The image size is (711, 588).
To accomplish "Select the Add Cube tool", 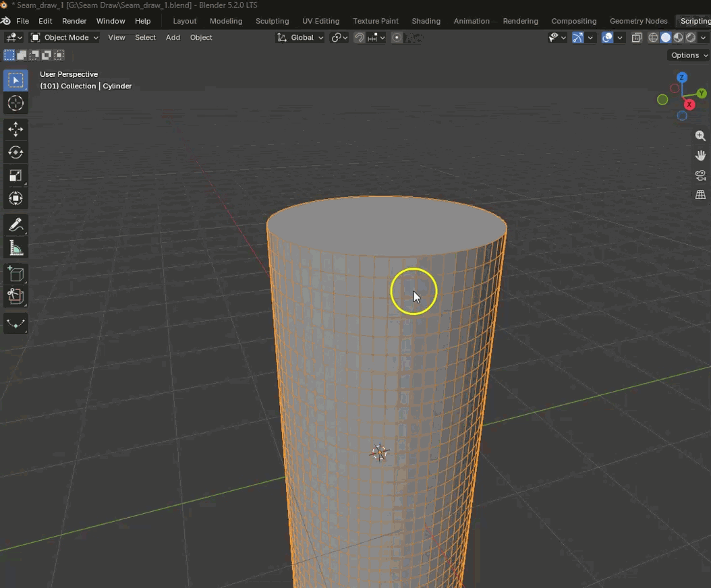I will [16, 274].
